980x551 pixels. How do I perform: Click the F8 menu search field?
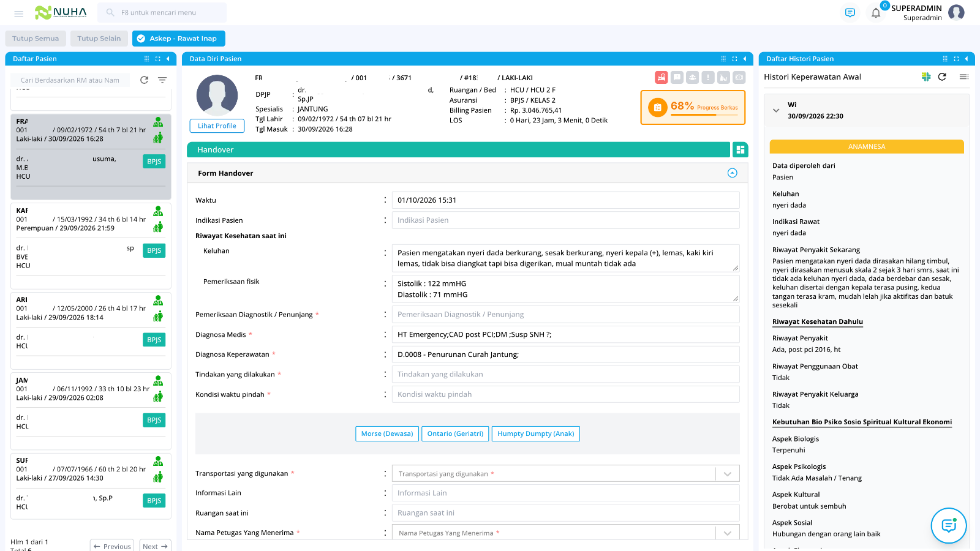pos(162,12)
